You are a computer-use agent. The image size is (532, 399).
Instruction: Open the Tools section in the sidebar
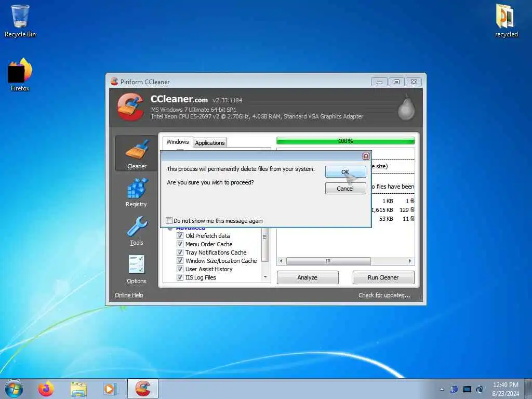pyautogui.click(x=137, y=231)
